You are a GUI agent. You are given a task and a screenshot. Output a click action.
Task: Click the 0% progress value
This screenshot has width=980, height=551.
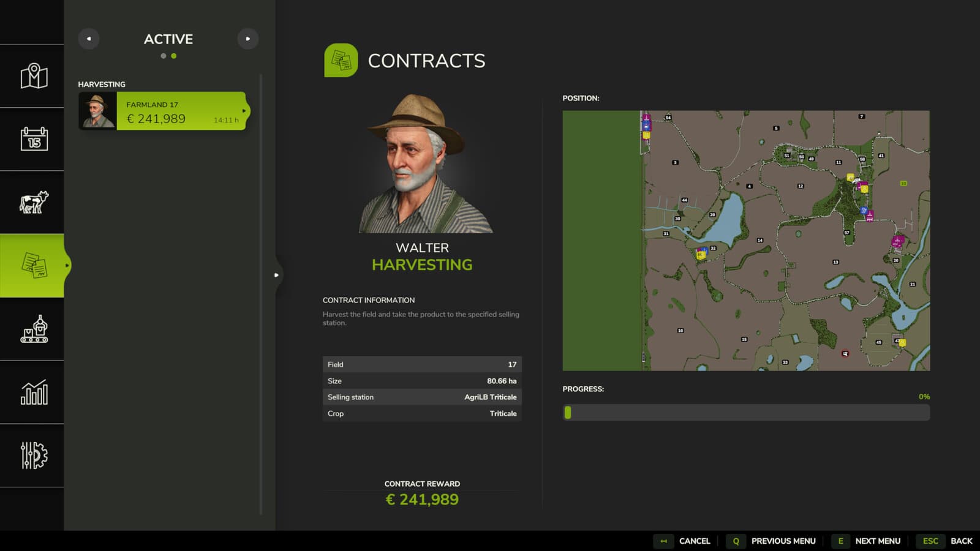(924, 397)
